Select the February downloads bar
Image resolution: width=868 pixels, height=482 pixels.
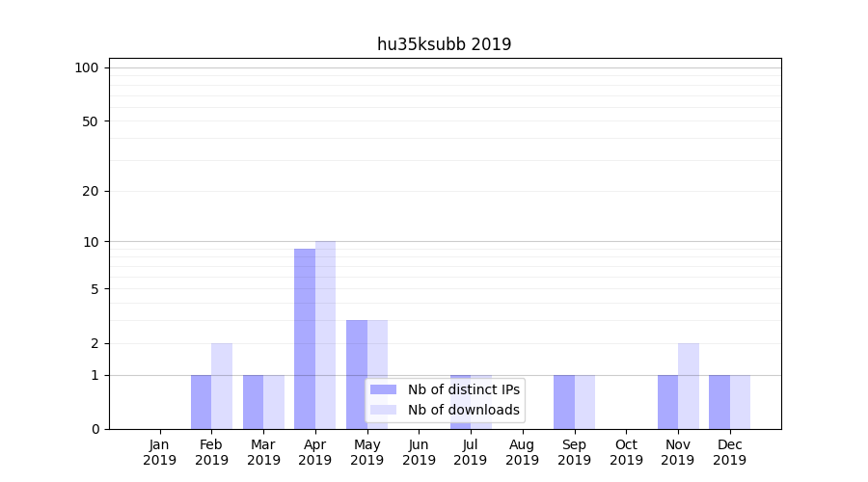click(x=222, y=386)
